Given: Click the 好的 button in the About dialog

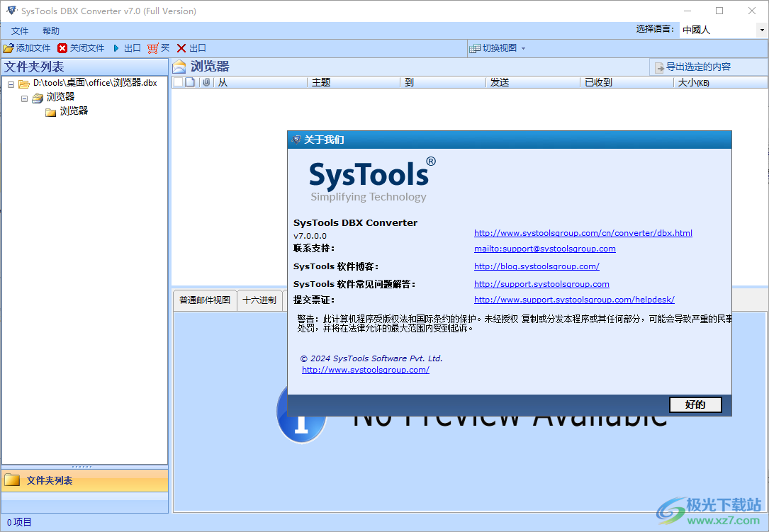Looking at the screenshot, I should (695, 404).
